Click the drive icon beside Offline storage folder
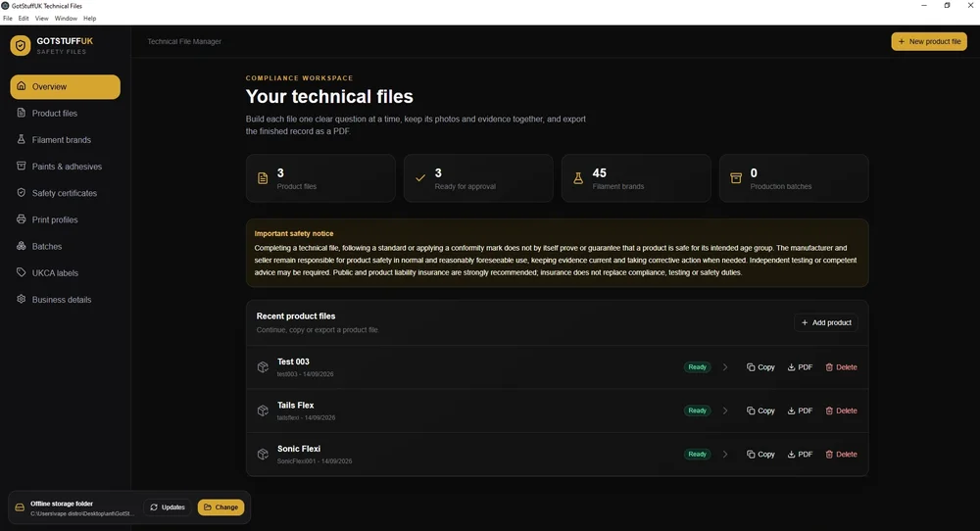The width and height of the screenshot is (980, 531). [x=20, y=507]
